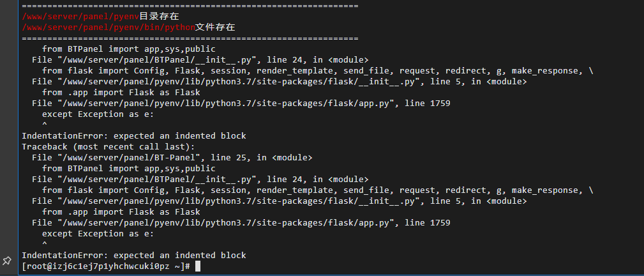Click the pin icon in the left sidebar
The width and height of the screenshot is (644, 276).
[x=7, y=261]
